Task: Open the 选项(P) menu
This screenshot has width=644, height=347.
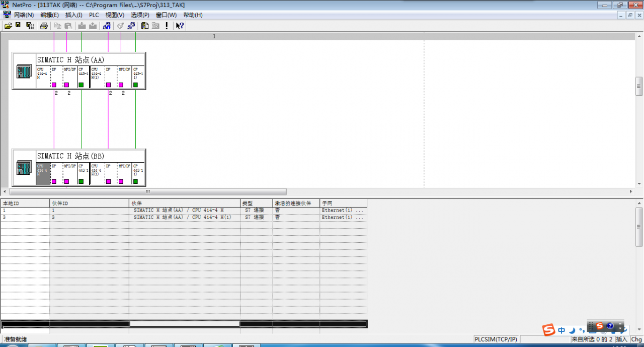Action: pyautogui.click(x=140, y=15)
